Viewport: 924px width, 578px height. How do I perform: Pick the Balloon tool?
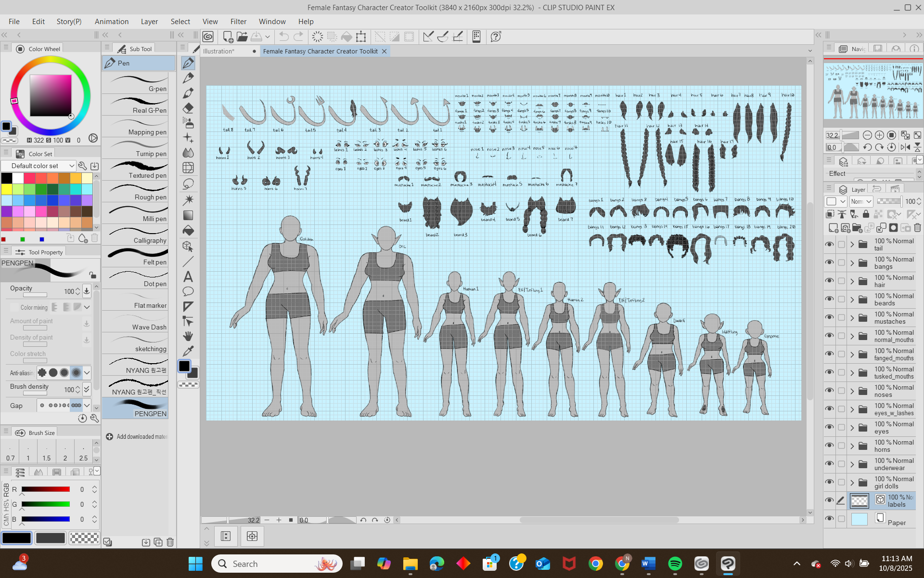click(188, 291)
